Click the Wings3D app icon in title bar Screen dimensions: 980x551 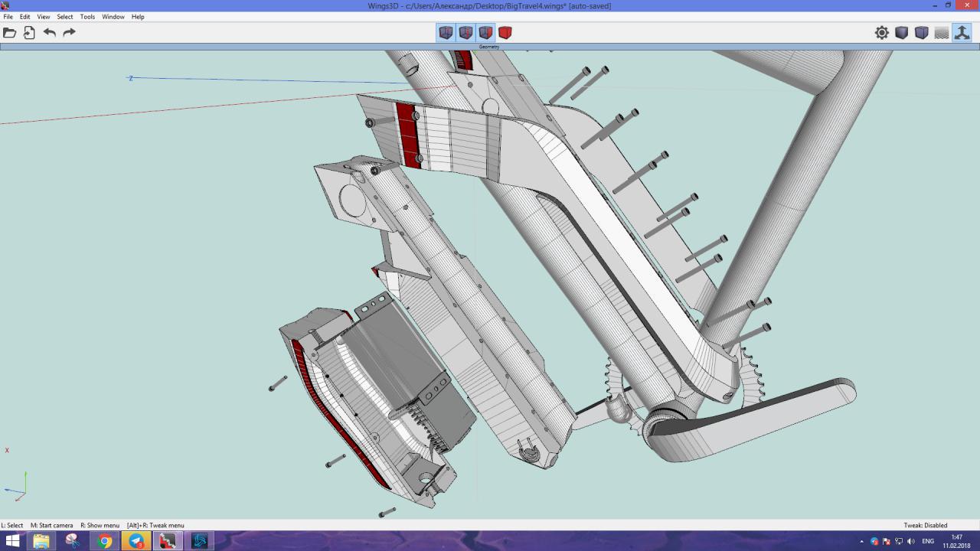(x=5, y=5)
